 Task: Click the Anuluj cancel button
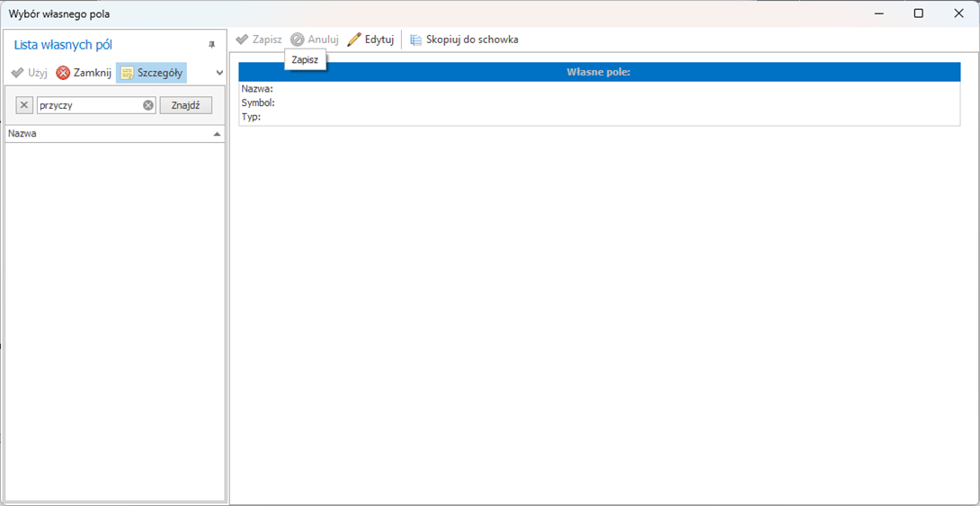(315, 40)
